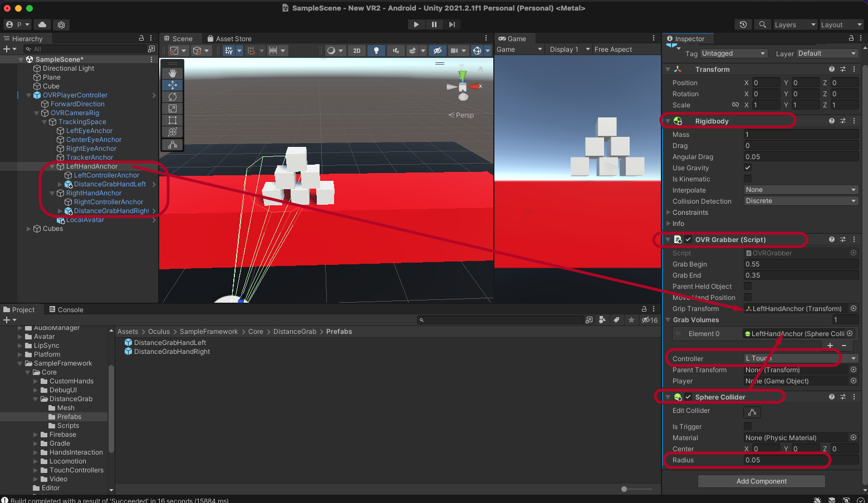The image size is (868, 503).
Task: Disable the OVR Grabber script checkbox
Action: [x=688, y=239]
